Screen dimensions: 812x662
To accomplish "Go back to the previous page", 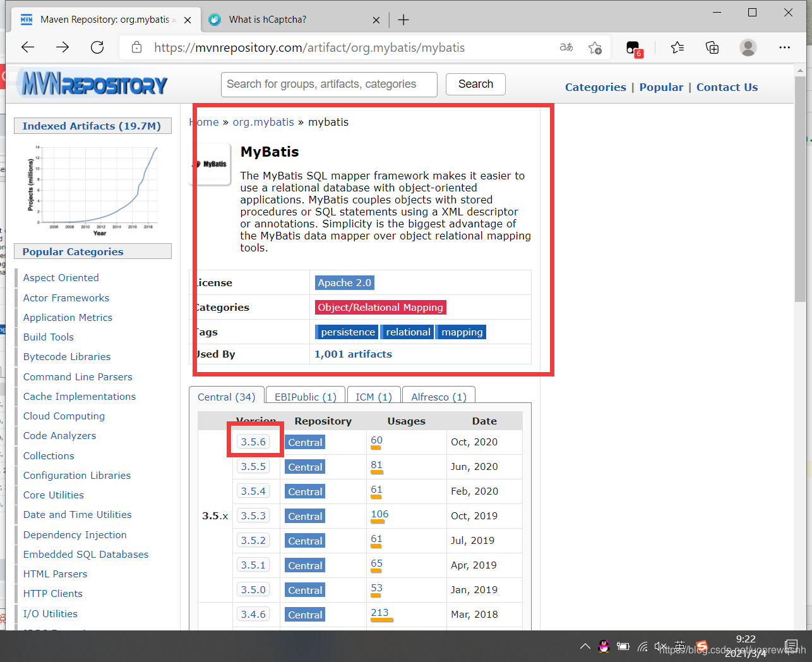I will coord(28,47).
